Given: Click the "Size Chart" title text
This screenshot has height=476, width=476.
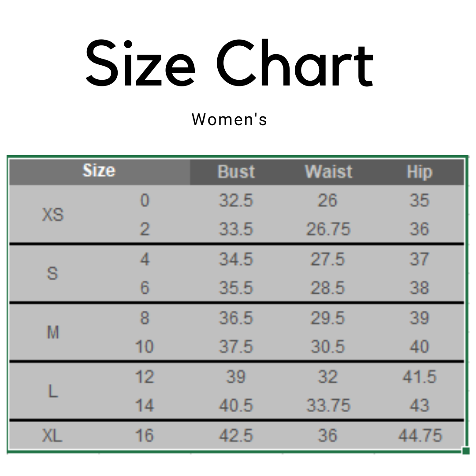Looking at the screenshot, I should click(230, 64).
